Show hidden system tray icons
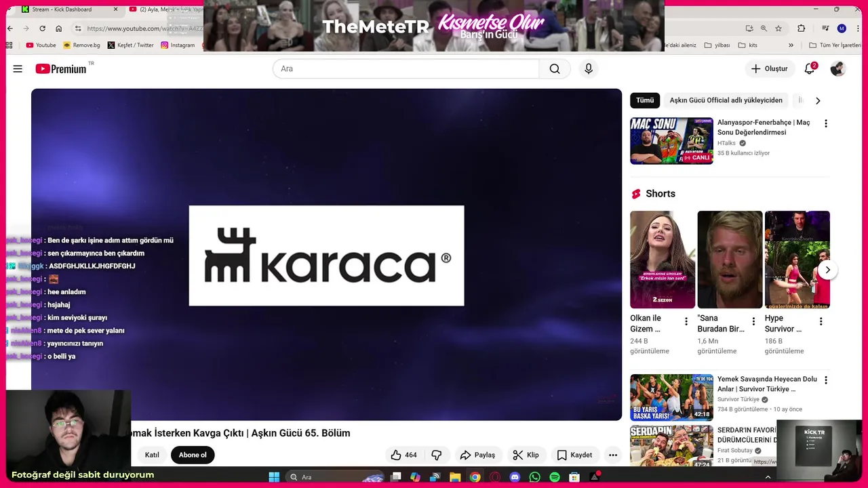The height and width of the screenshot is (488, 868). tap(768, 477)
